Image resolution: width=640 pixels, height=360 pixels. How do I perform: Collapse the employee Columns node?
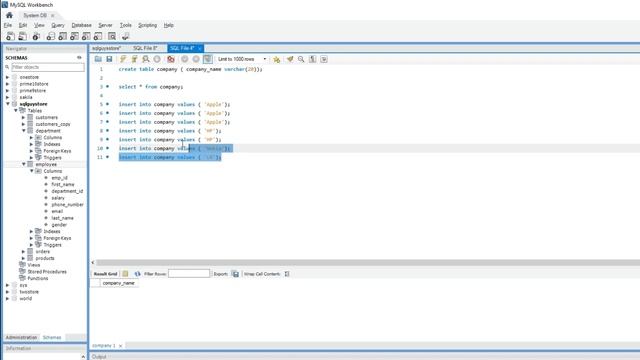(31, 171)
